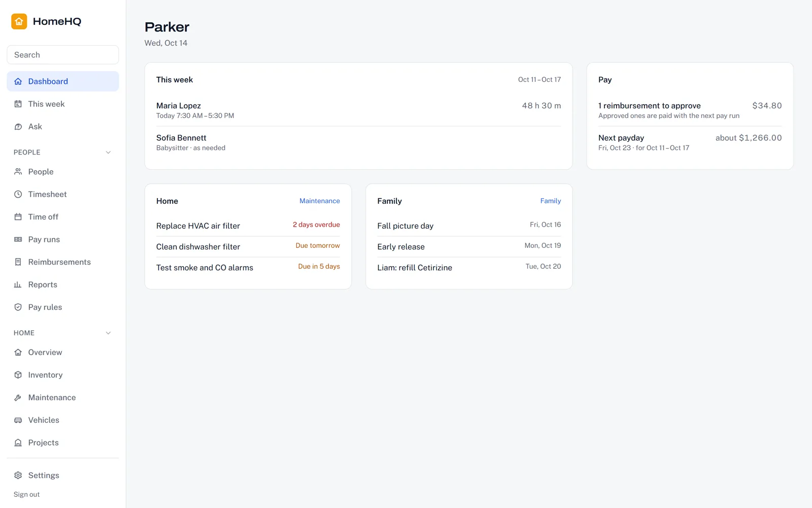812x508 pixels.
Task: Click the Vehicles car icon
Action: click(18, 420)
